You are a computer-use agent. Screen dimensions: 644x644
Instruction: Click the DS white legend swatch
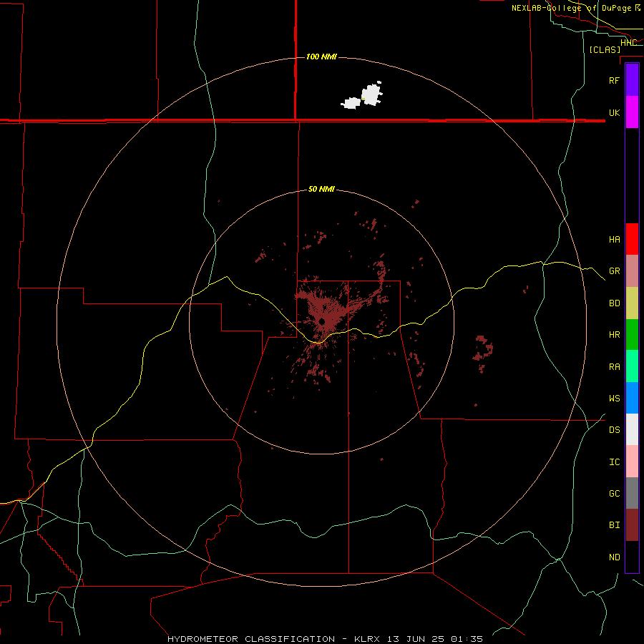(632, 429)
